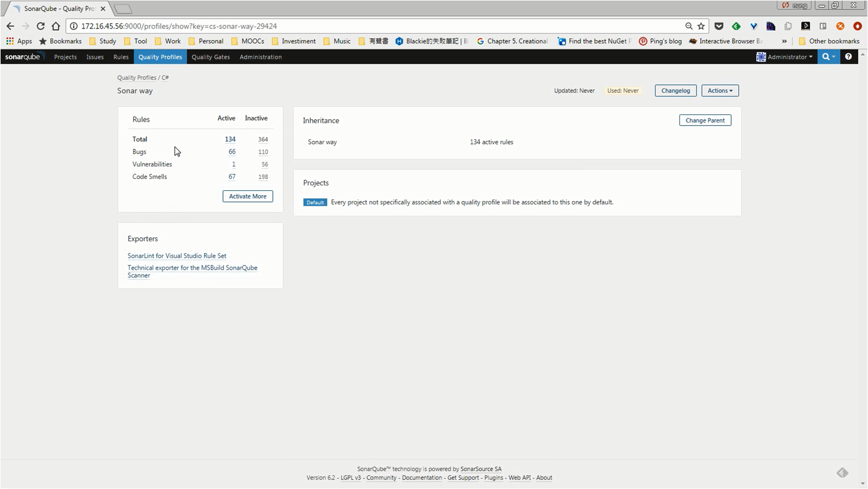
Task: Expand the Actions dropdown
Action: (720, 91)
